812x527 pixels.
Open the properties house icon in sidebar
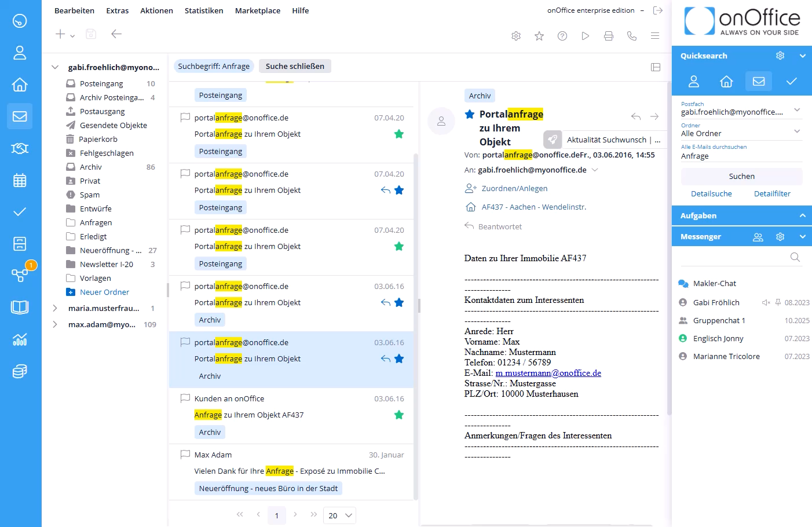20,85
